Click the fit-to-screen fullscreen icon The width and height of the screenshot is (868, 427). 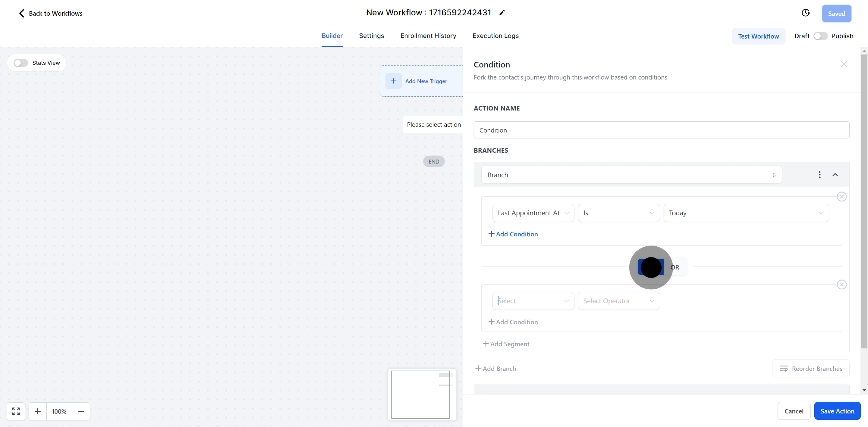(16, 411)
